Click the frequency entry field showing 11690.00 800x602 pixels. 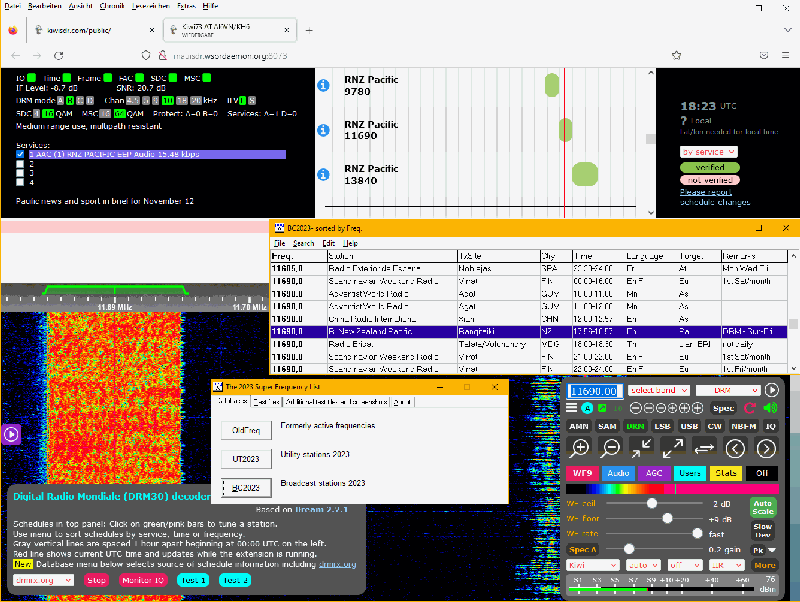594,391
